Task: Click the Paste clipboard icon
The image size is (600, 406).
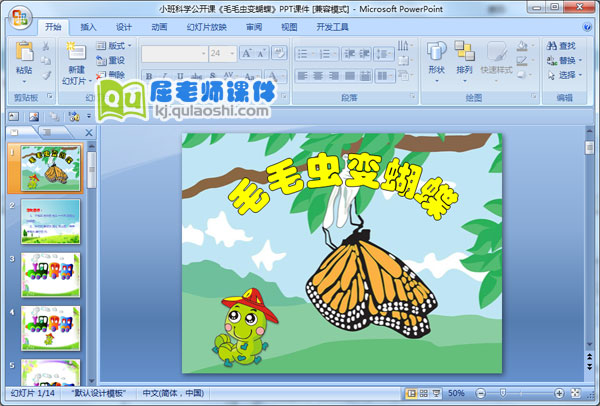Action: (24, 51)
